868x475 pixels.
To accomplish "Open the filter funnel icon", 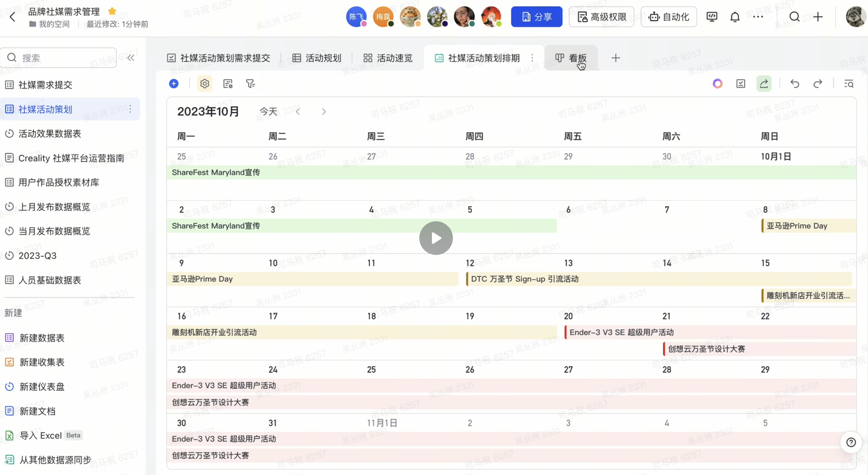I will pos(250,84).
